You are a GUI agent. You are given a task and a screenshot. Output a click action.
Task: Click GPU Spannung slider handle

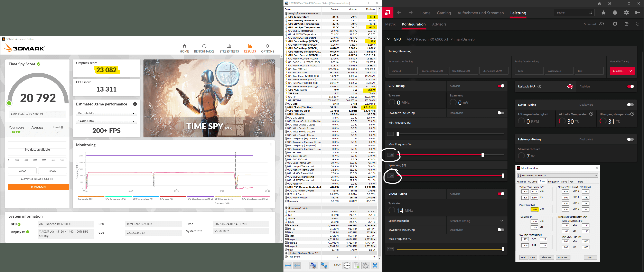pyautogui.click(x=503, y=176)
